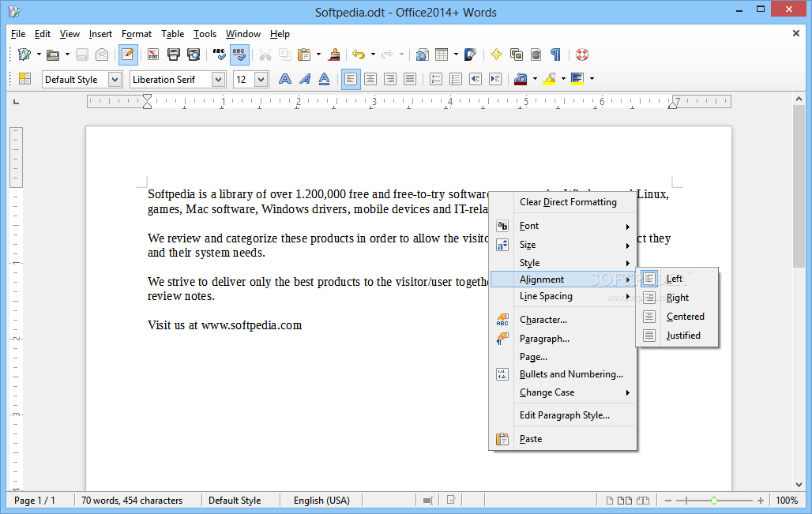
Task: Open the Navigator star icon
Action: (496, 54)
